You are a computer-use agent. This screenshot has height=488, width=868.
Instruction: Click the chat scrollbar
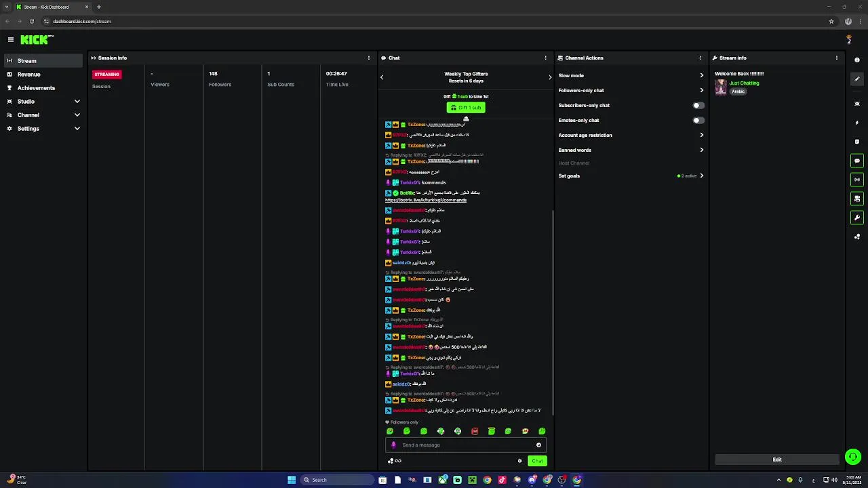(x=553, y=312)
